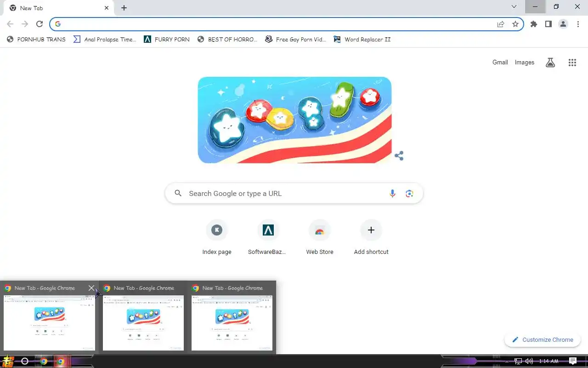Open the Extensions puzzle icon
Screen dimensions: 588x368
tap(534, 24)
